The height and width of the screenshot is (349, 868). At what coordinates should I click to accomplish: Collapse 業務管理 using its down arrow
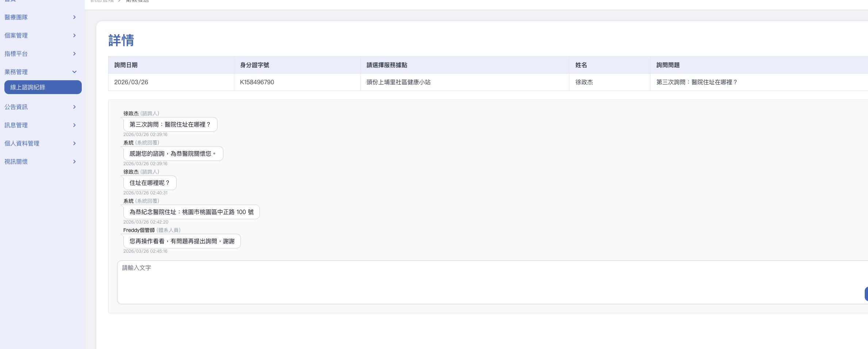tap(74, 72)
